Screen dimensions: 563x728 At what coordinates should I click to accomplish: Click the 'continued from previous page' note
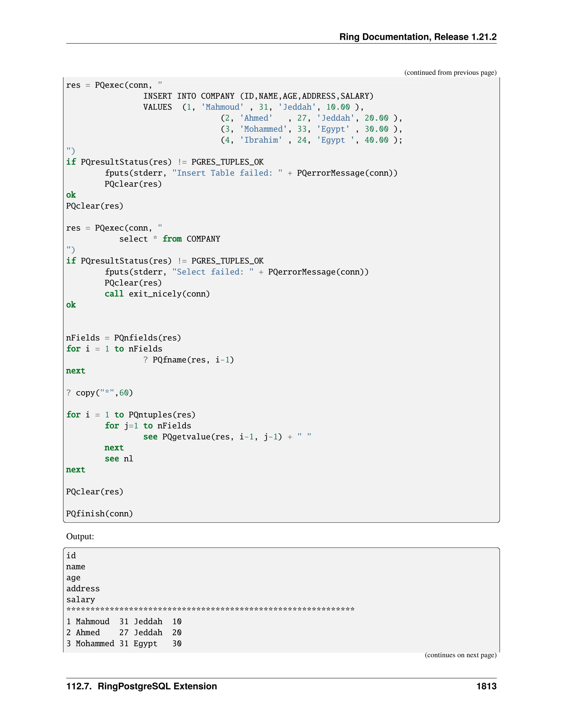(450, 73)
